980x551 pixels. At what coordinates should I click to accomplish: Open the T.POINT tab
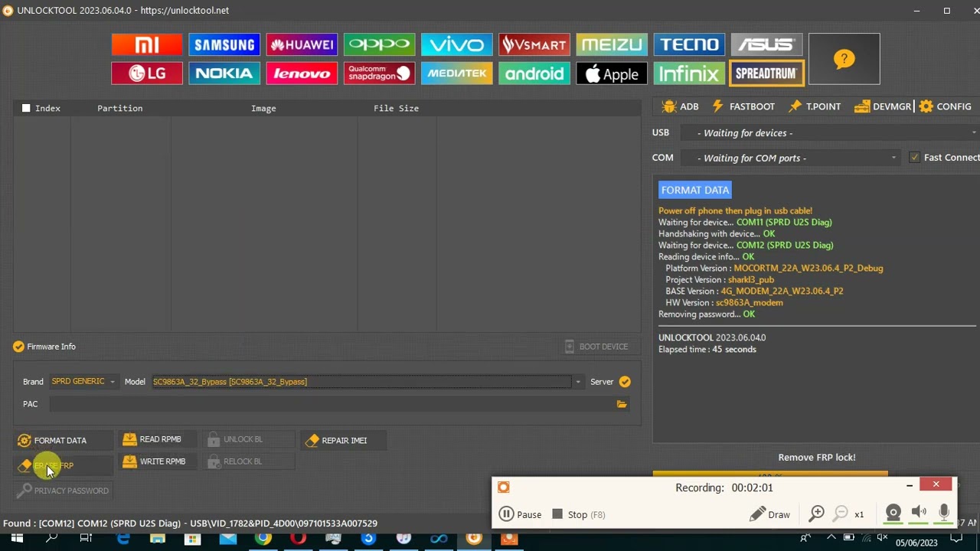(815, 106)
